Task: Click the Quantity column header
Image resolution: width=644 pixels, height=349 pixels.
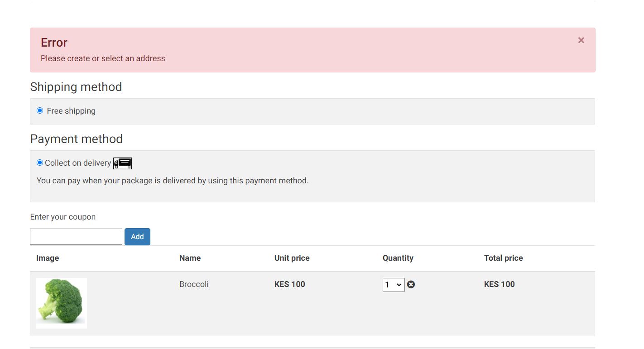Action: pyautogui.click(x=398, y=258)
